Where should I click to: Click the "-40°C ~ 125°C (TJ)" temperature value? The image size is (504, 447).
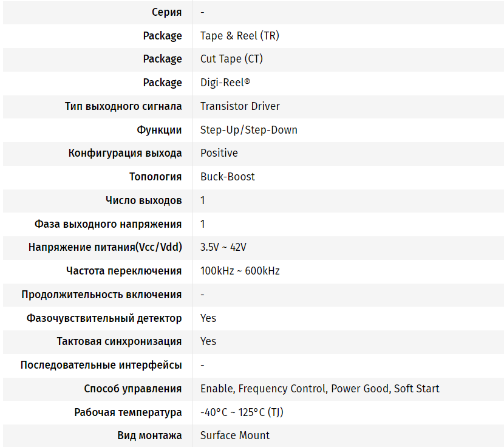(242, 412)
